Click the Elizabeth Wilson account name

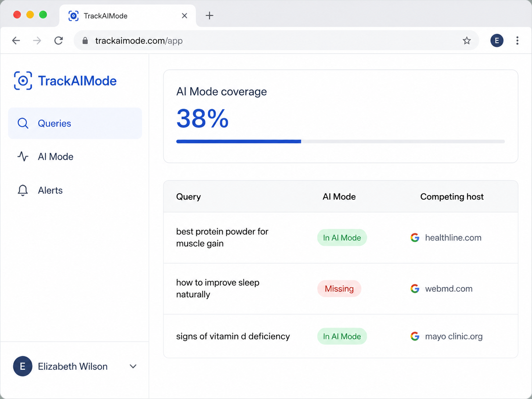pyautogui.click(x=73, y=366)
